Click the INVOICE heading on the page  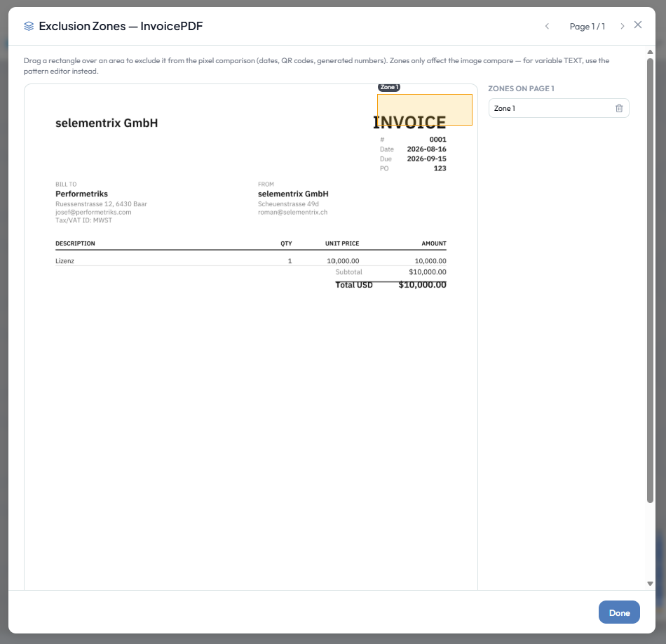pyautogui.click(x=409, y=123)
